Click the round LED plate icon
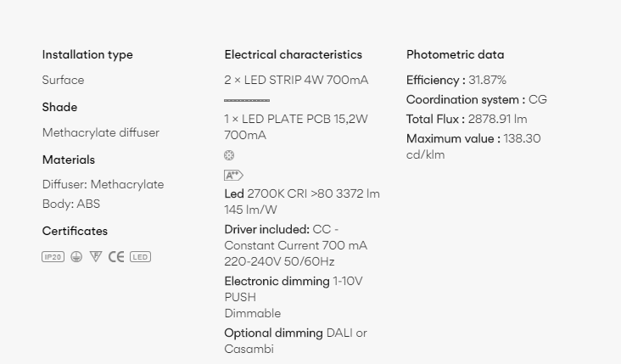The width and height of the screenshot is (621, 364). 229,155
